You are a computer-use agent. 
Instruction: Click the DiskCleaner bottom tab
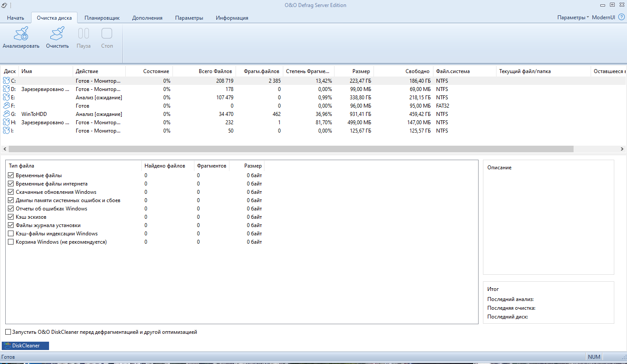(x=25, y=346)
